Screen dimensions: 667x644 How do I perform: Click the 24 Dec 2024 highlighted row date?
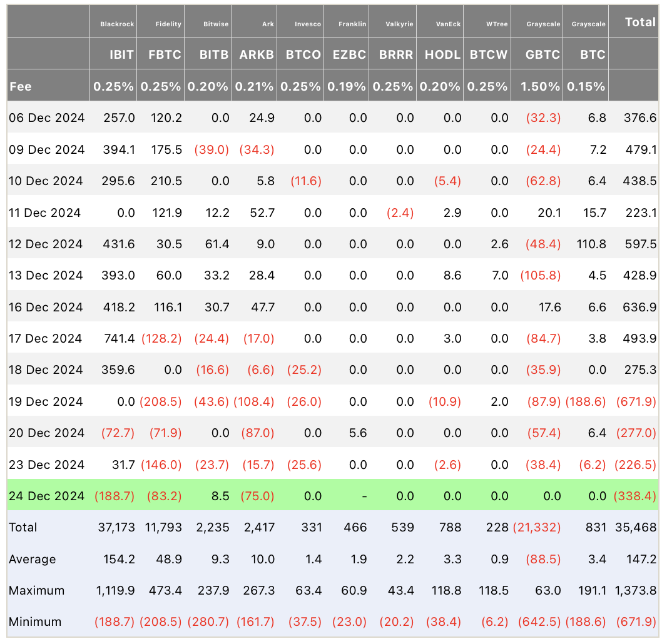[47, 496]
